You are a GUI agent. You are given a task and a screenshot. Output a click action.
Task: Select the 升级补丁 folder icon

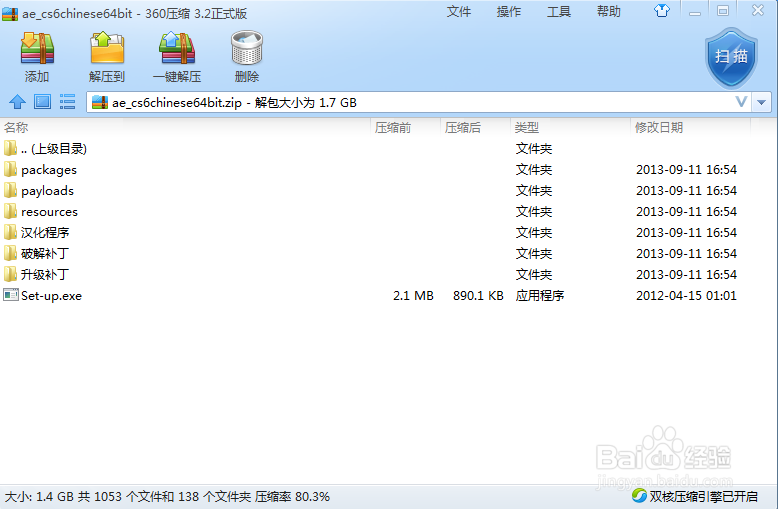point(10,274)
